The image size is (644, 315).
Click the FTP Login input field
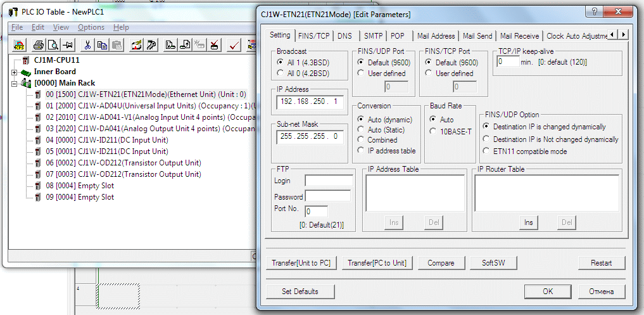coord(329,181)
